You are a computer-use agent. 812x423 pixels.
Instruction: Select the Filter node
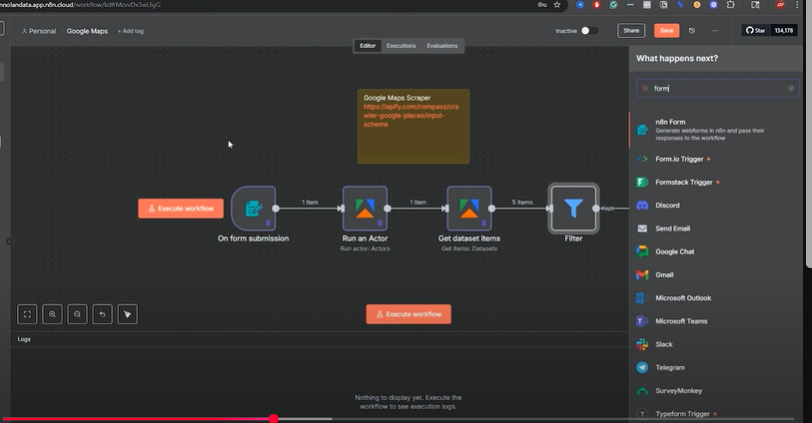point(573,209)
